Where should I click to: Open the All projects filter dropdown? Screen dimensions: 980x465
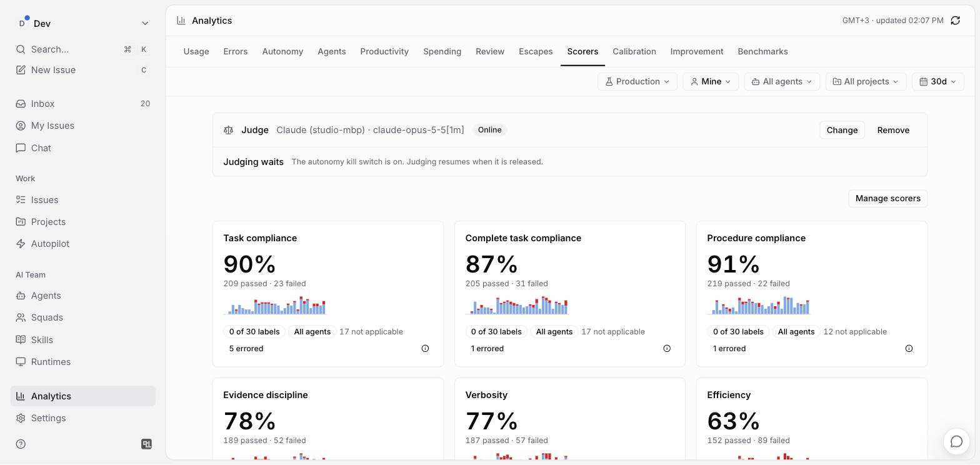point(866,82)
